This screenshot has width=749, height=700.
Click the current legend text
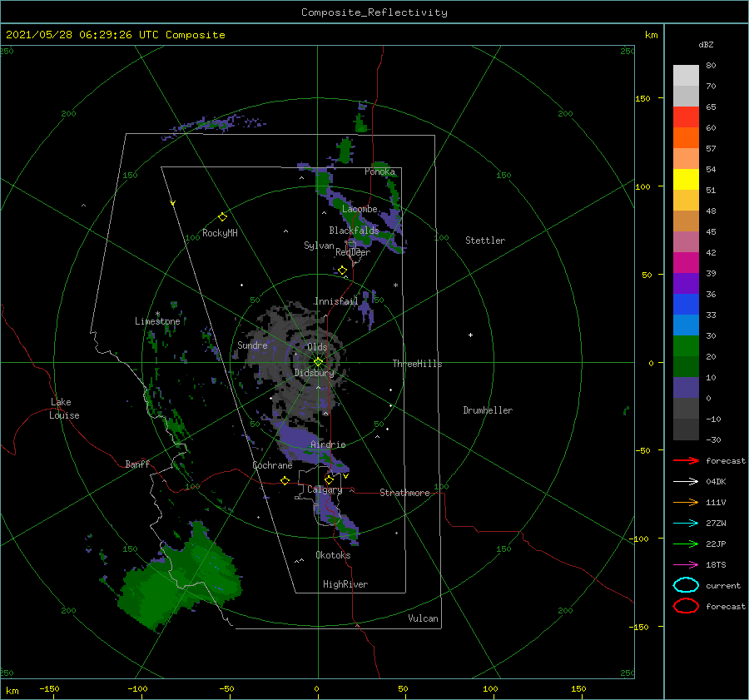pos(722,586)
